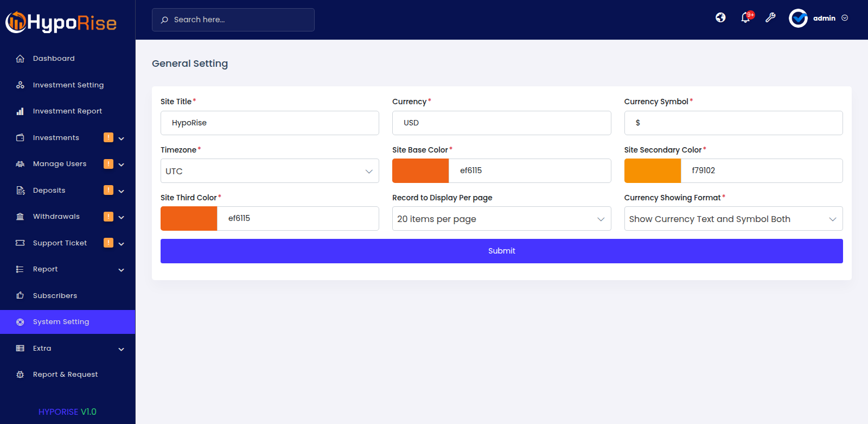Click the Investments orange alert badge
The image size is (868, 424).
pyautogui.click(x=108, y=137)
